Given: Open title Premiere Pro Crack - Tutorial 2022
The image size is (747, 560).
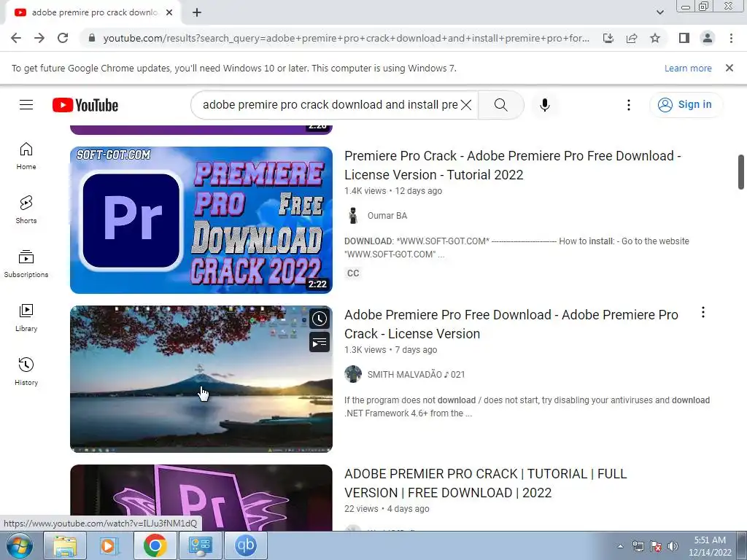Looking at the screenshot, I should pyautogui.click(x=513, y=166).
